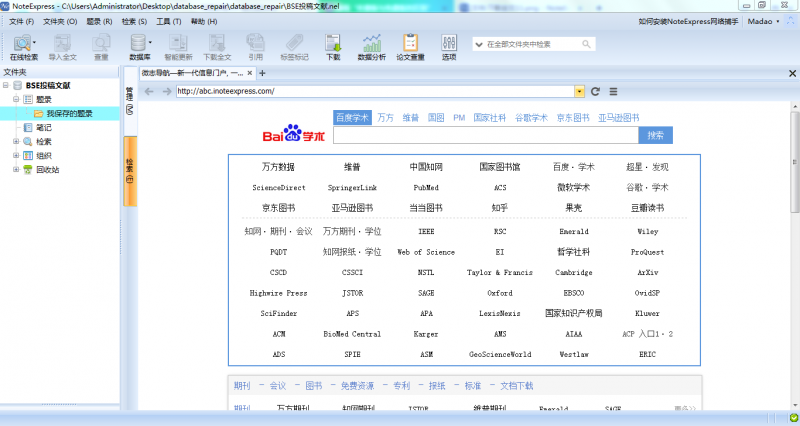The height and width of the screenshot is (426, 800).
Task: Click the browser forward arrow
Action: [x=166, y=91]
